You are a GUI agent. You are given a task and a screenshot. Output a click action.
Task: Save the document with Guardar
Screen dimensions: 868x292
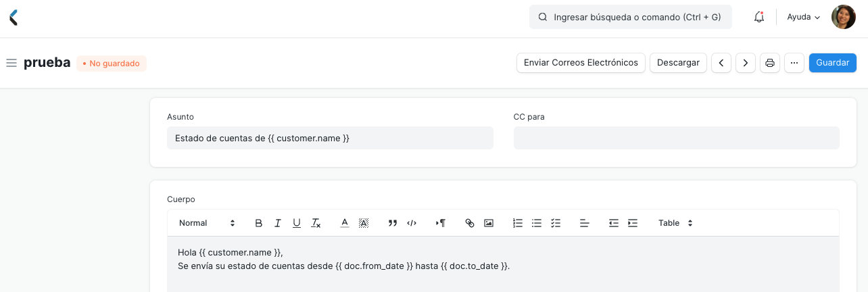point(832,63)
